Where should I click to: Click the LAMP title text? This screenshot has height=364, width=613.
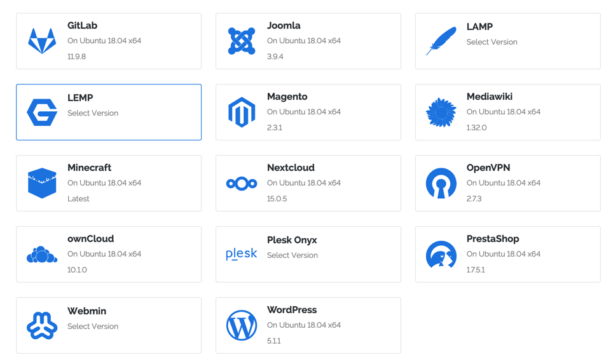coord(479,27)
